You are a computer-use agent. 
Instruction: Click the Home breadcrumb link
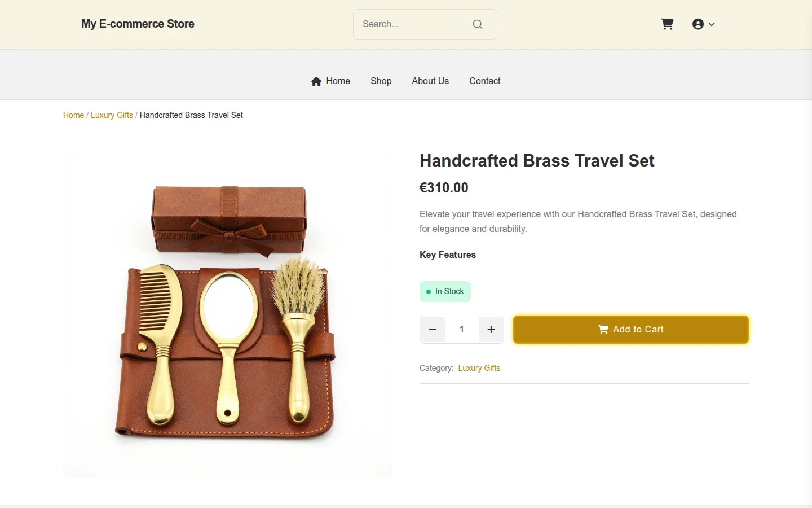(x=73, y=115)
